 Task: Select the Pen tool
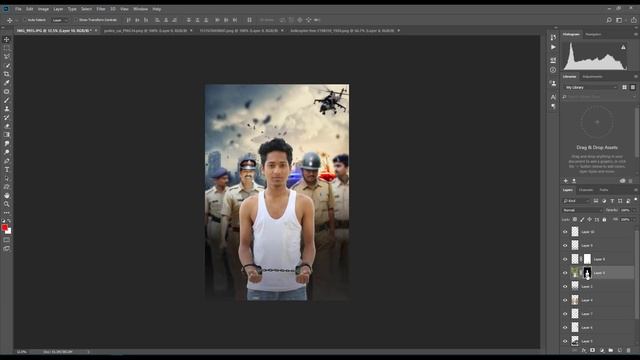coord(7,161)
